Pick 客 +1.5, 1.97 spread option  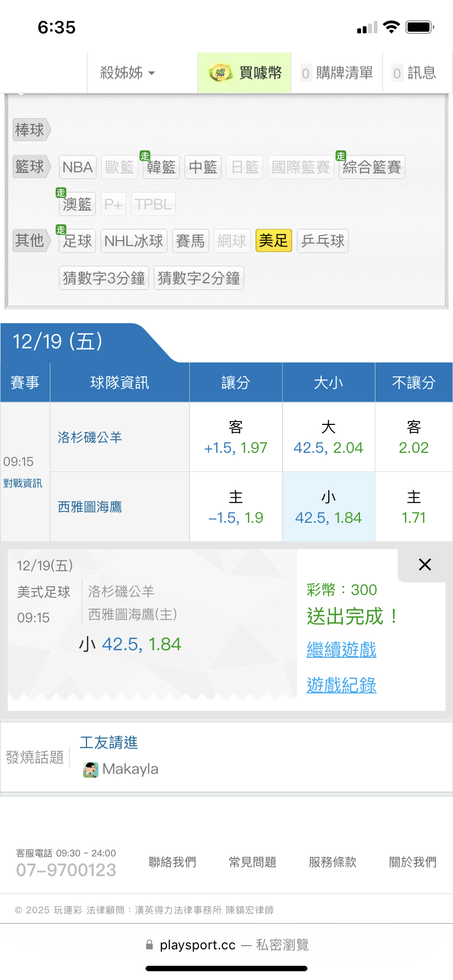pyautogui.click(x=236, y=437)
